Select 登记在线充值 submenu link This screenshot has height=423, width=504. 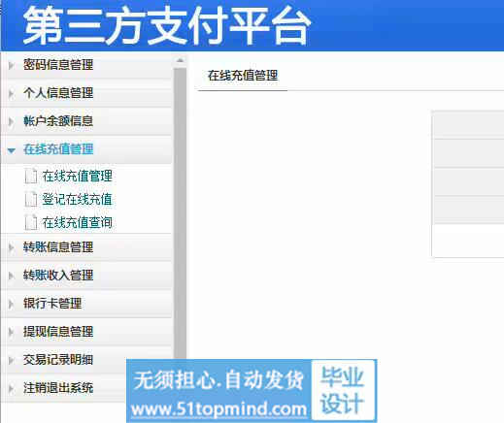point(77,200)
